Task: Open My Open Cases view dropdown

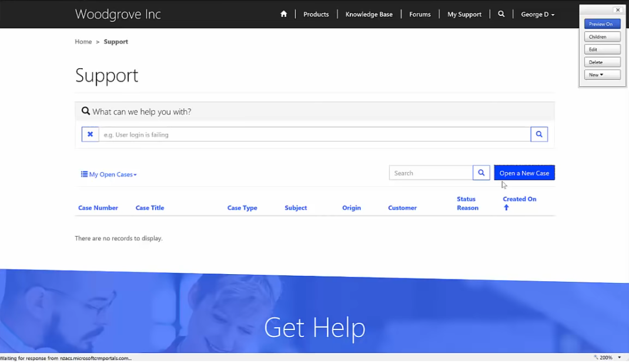Action: point(109,174)
